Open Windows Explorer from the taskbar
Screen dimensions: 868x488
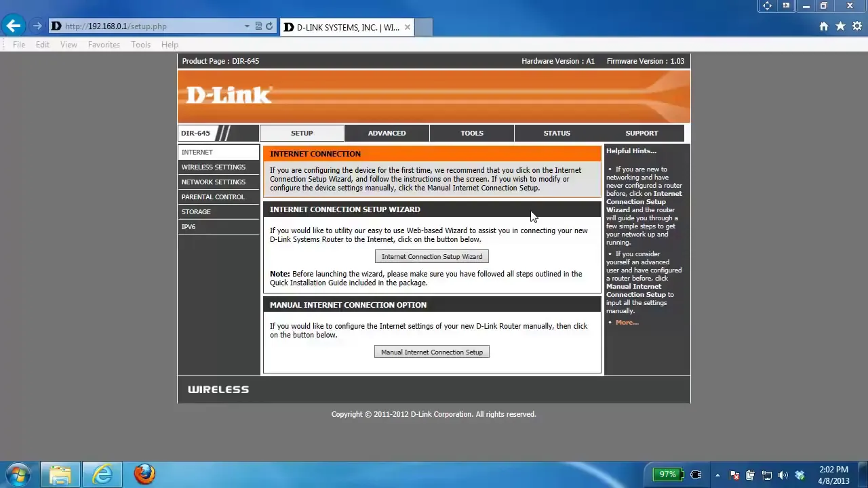[x=60, y=474]
